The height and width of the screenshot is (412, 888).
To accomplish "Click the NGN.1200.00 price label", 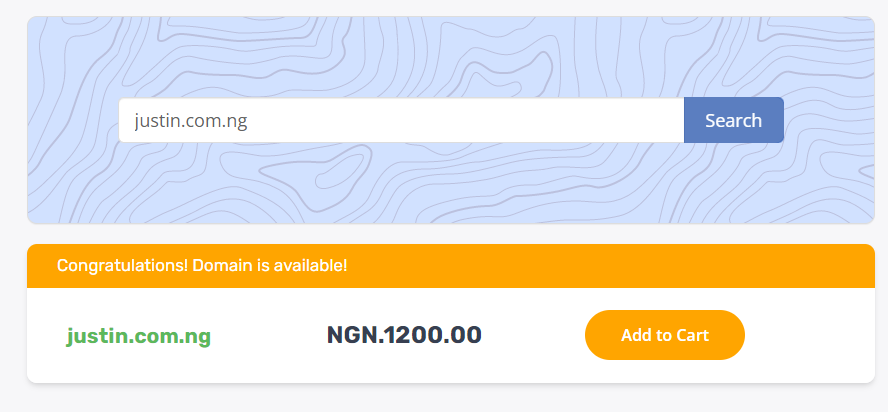I will point(404,335).
